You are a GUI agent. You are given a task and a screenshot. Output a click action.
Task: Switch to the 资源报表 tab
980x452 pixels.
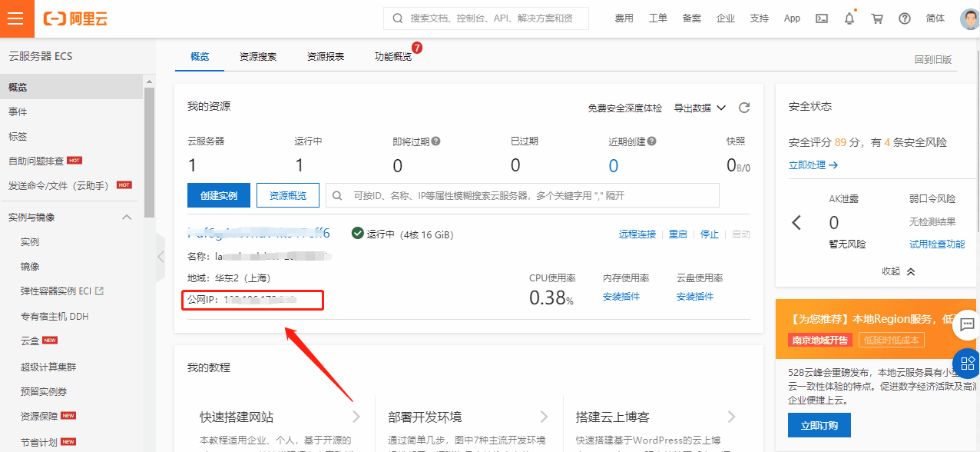coord(326,57)
